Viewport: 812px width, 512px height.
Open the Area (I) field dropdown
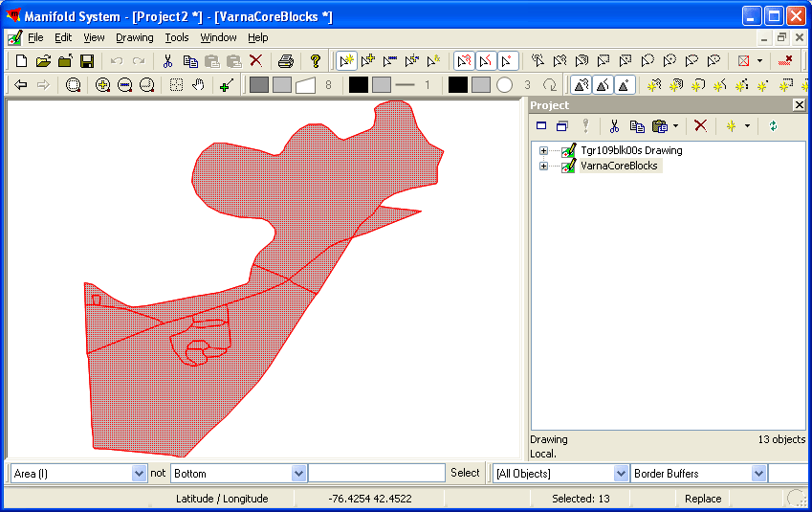coord(139,474)
